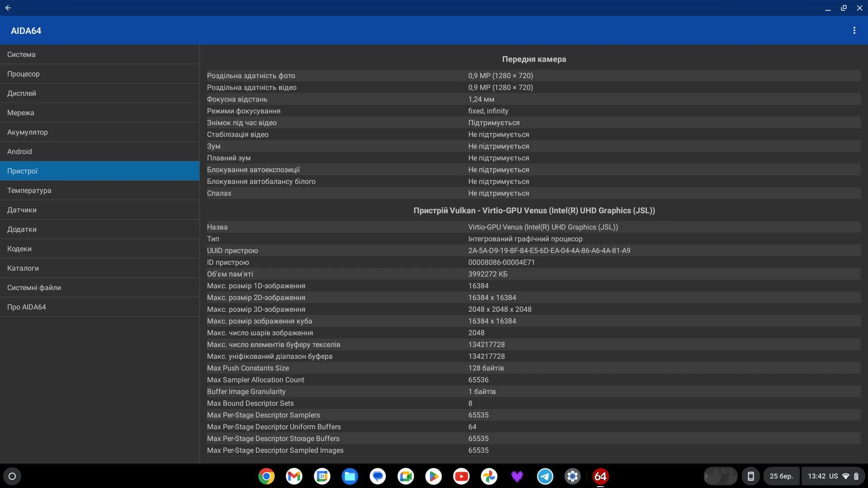868x488 pixels.
Task: Open Telegram from the shelf
Action: coord(545,476)
